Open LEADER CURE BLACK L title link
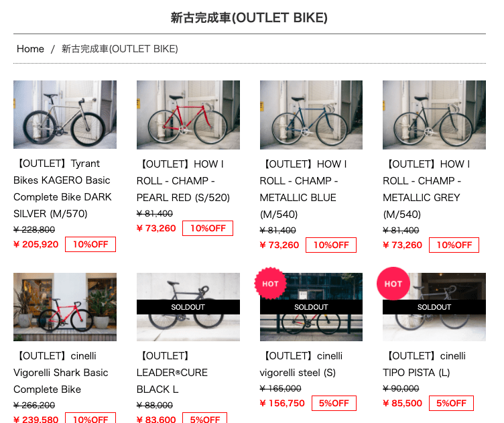 (172, 373)
